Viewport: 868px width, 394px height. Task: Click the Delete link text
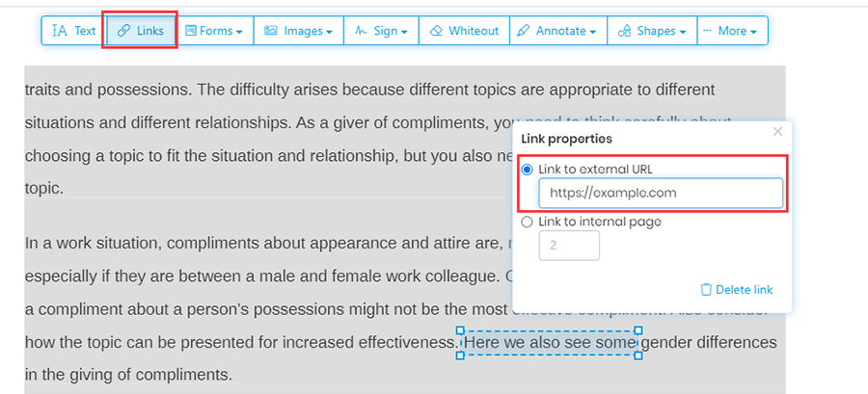[745, 289]
